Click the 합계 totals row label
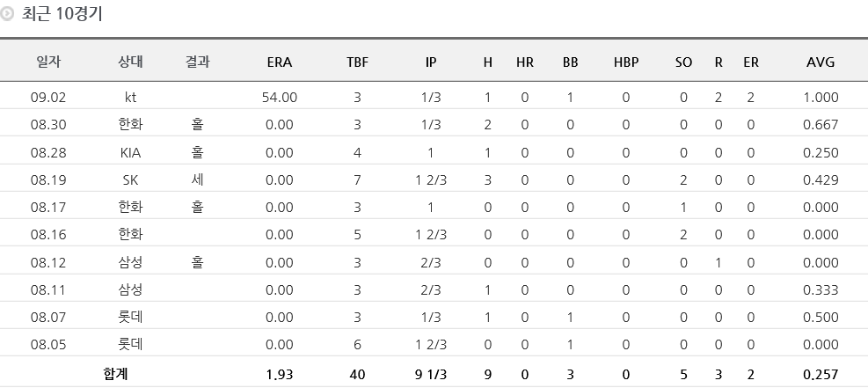Image resolution: width=868 pixels, height=388 pixels. (115, 375)
